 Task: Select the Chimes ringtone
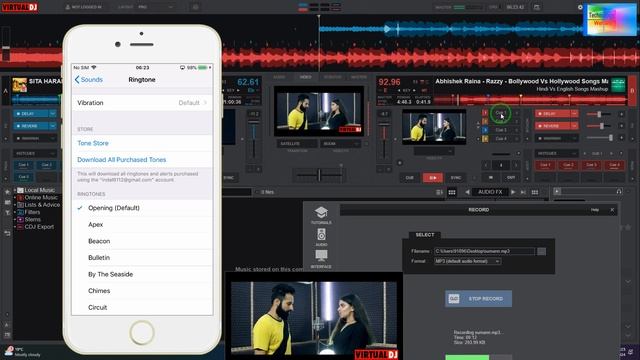click(x=142, y=291)
